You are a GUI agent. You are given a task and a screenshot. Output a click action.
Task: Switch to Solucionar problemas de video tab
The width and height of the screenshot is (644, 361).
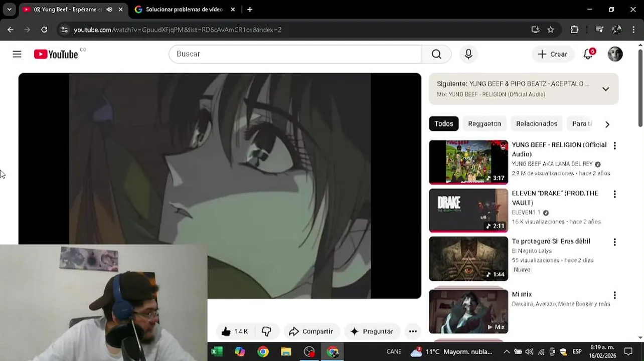(x=184, y=10)
